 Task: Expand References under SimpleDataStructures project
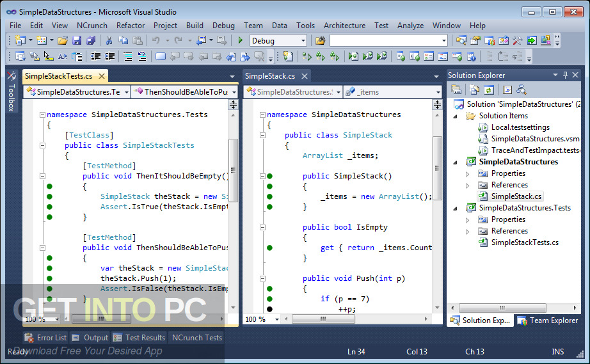pyautogui.click(x=467, y=186)
